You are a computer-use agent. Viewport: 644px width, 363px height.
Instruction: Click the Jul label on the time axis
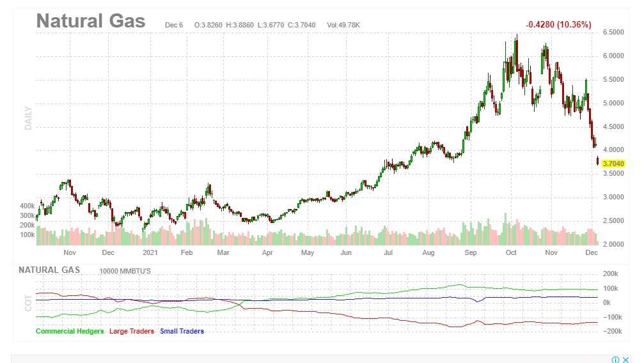(388, 252)
